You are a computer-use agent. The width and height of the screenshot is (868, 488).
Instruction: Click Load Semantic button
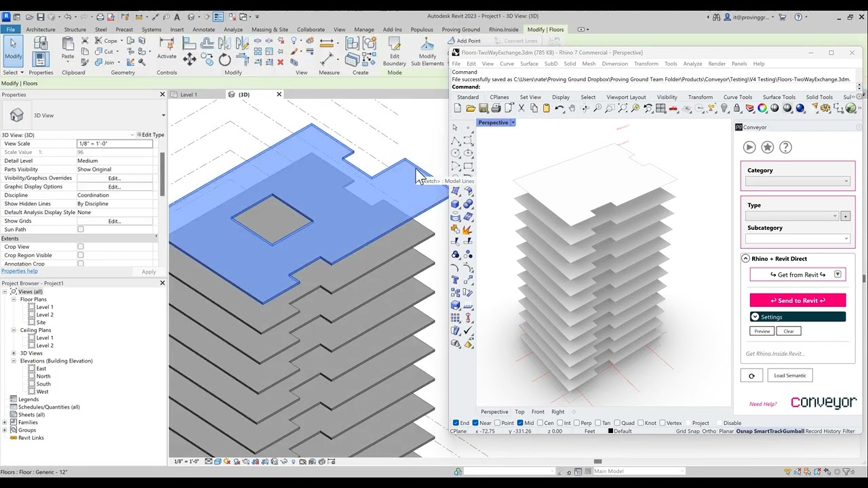point(790,375)
